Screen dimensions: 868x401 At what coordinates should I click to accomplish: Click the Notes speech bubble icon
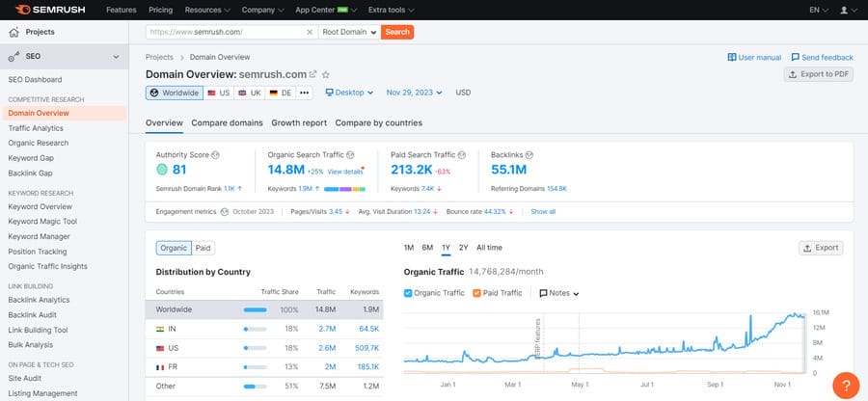point(543,293)
